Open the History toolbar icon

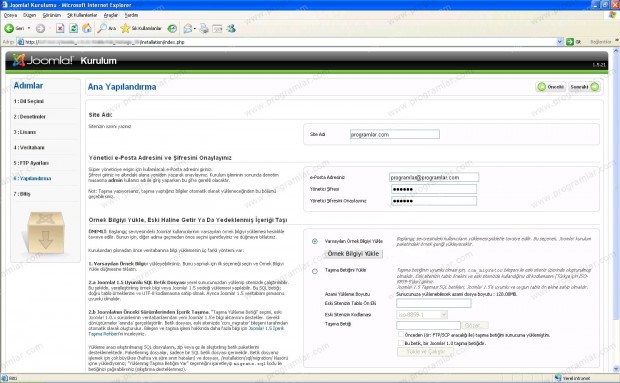172,28
